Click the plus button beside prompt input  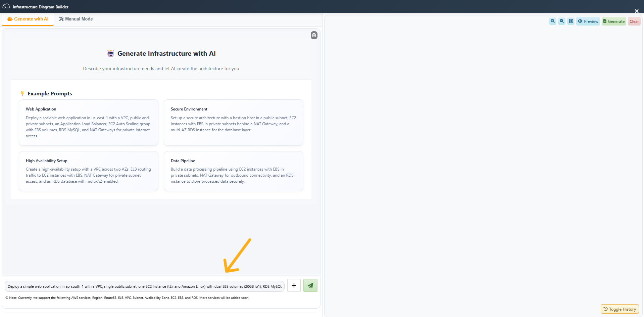294,285
